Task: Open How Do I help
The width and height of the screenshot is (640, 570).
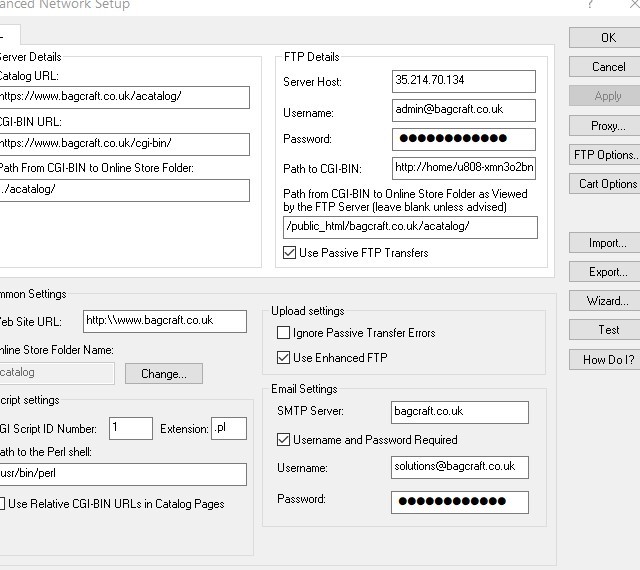Action: pos(607,360)
